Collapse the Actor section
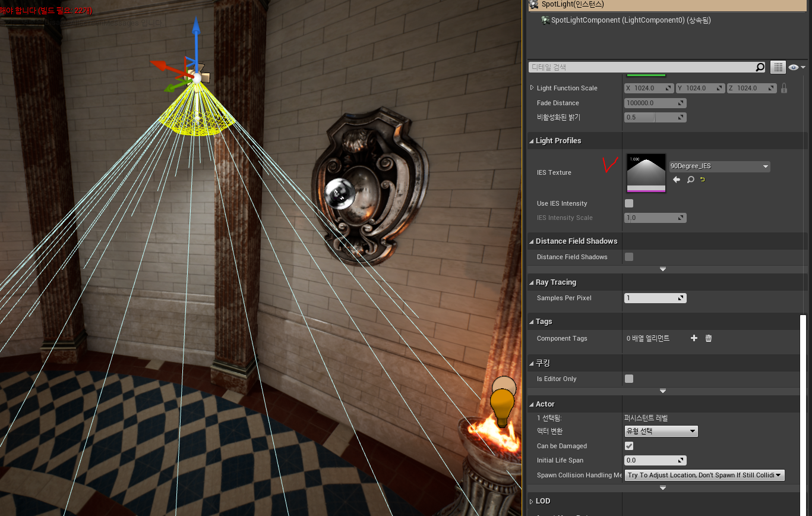The height and width of the screenshot is (516, 812). pos(532,404)
